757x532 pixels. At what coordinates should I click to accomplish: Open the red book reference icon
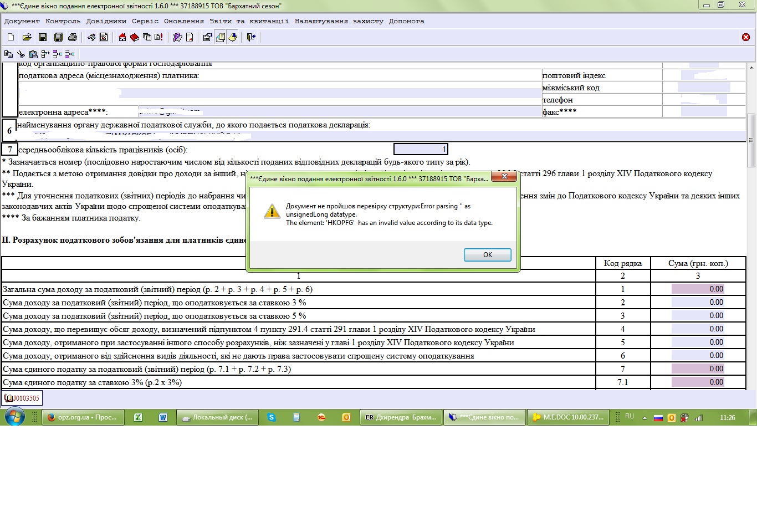point(134,37)
